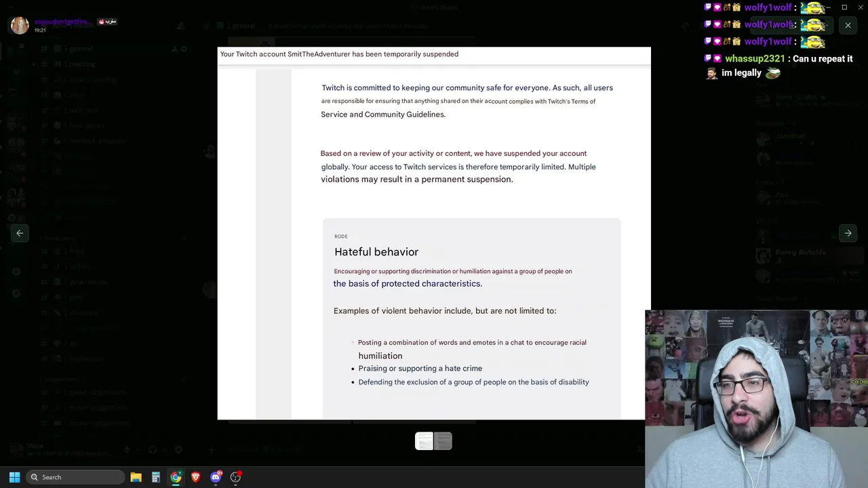Viewport: 868px width, 488px height.
Task: Click the 'Hateful behavior' heading in the email
Action: coord(376,251)
